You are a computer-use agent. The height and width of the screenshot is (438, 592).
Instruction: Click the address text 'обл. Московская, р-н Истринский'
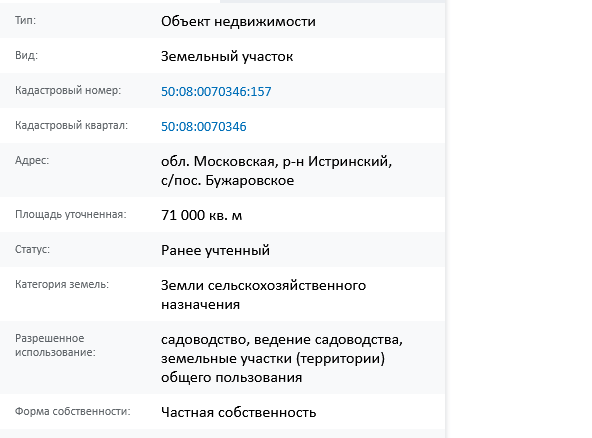pyautogui.click(x=276, y=161)
